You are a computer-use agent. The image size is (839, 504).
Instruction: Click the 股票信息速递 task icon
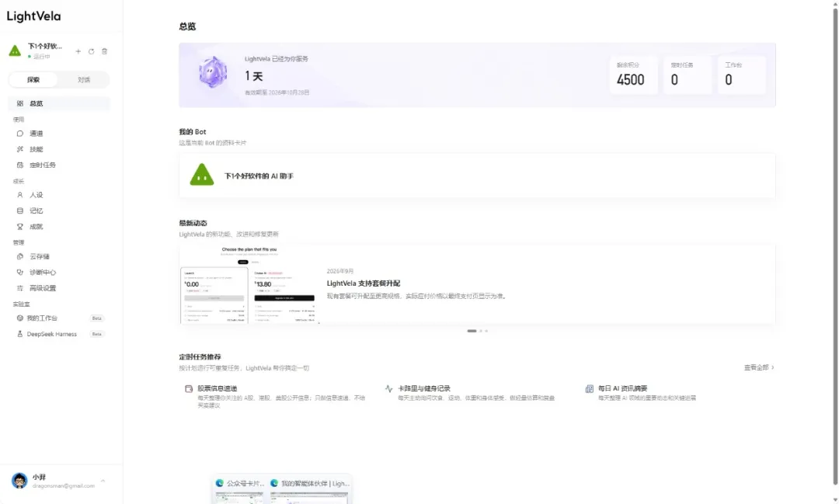click(x=189, y=389)
